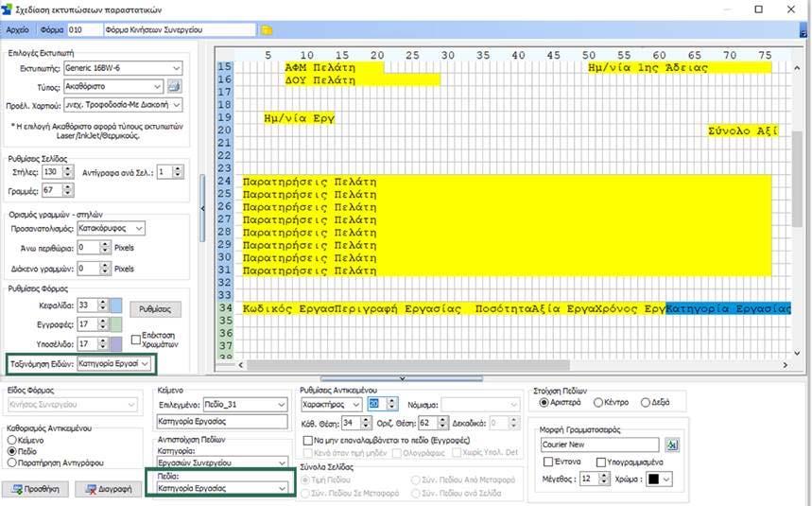Select Κέντρο field alignment
This screenshot has width=812, height=506.
pos(598,402)
